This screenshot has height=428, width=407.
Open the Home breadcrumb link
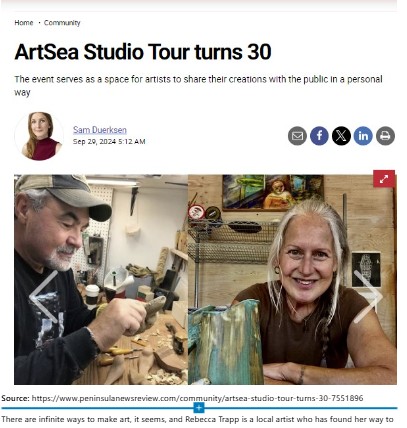(x=24, y=23)
